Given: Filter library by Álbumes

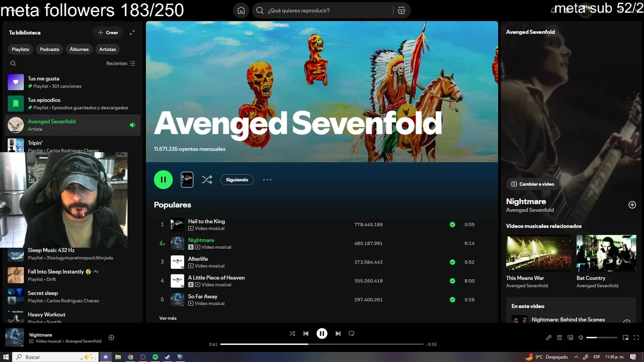Looking at the screenshot, I should pos(79,49).
